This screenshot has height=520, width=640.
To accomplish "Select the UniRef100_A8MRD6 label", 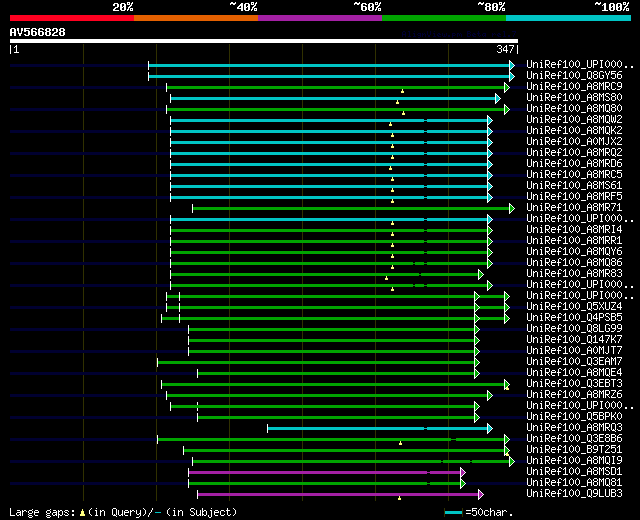I will click(x=574, y=164).
